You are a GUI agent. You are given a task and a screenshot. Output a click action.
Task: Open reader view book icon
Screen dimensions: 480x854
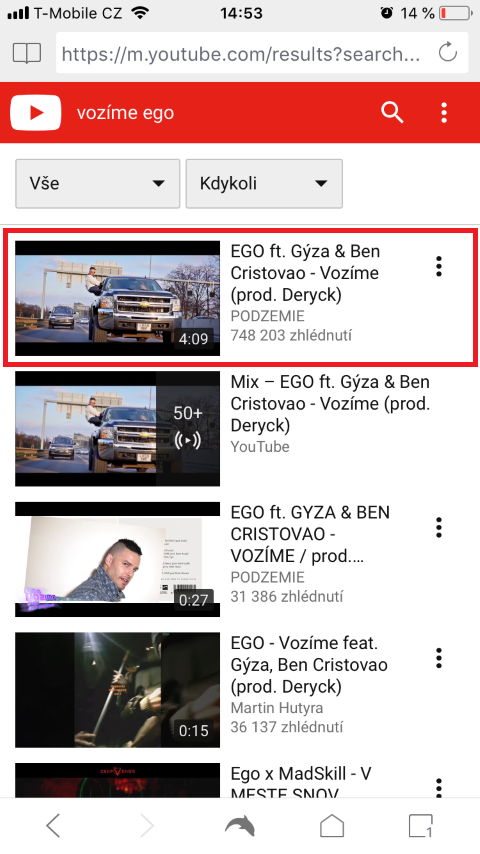tap(27, 53)
